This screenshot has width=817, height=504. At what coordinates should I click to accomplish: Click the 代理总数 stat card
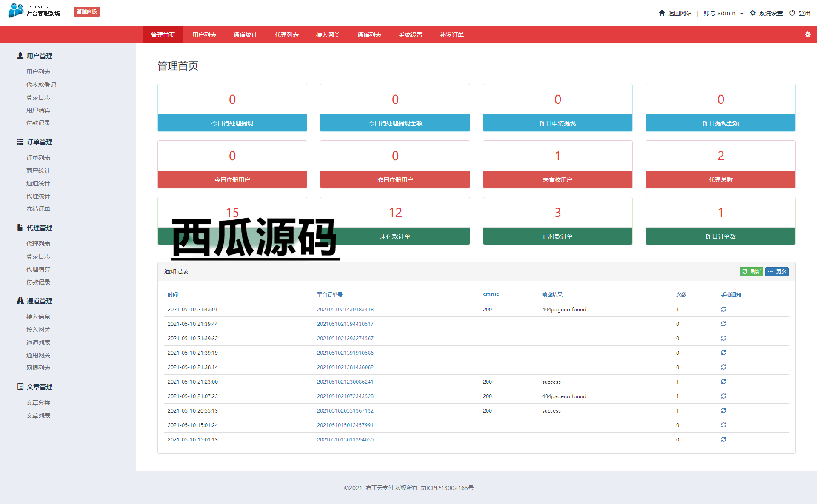coord(720,164)
